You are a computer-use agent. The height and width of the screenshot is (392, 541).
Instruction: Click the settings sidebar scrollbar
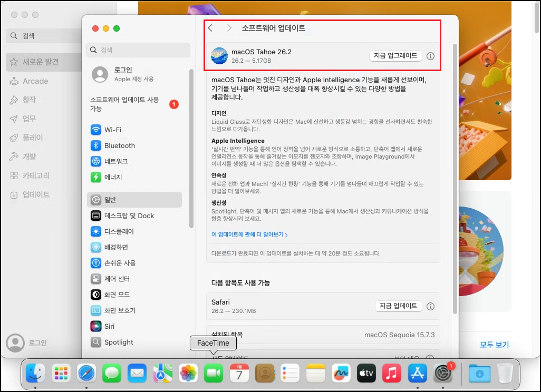click(x=191, y=148)
